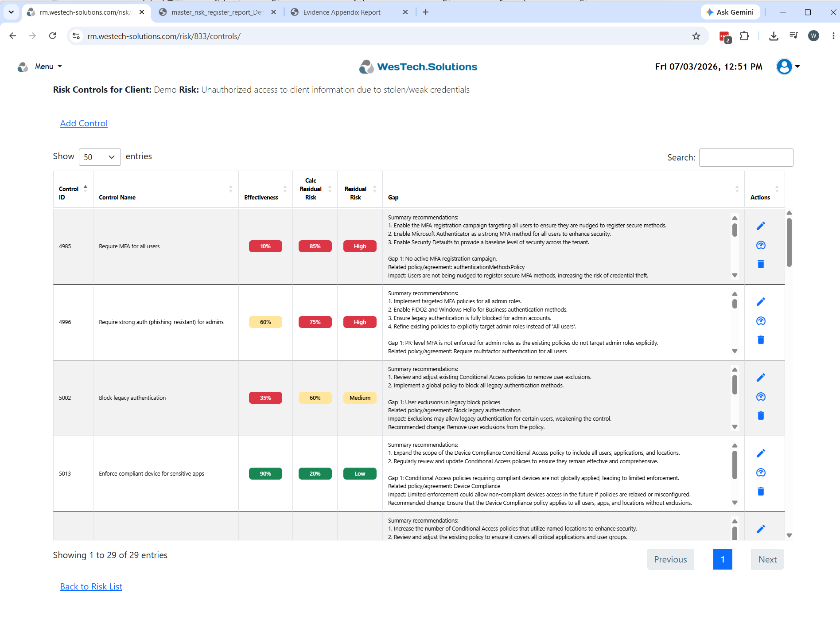This screenshot has width=840, height=617.
Task: Open browser downloads icon
Action: (x=774, y=36)
